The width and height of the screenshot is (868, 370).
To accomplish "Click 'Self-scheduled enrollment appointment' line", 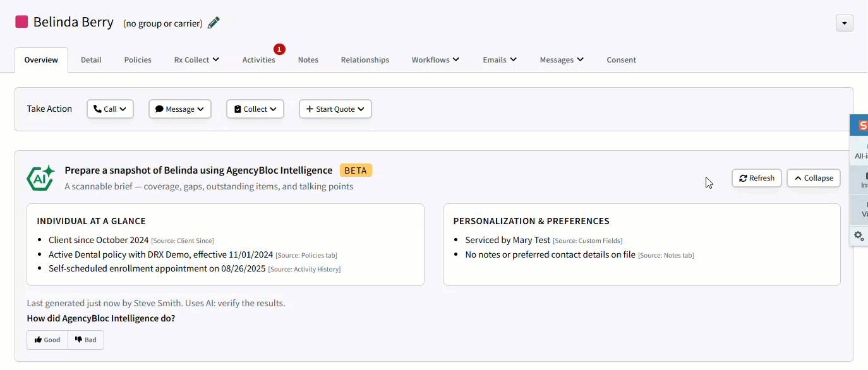I will click(x=157, y=268).
